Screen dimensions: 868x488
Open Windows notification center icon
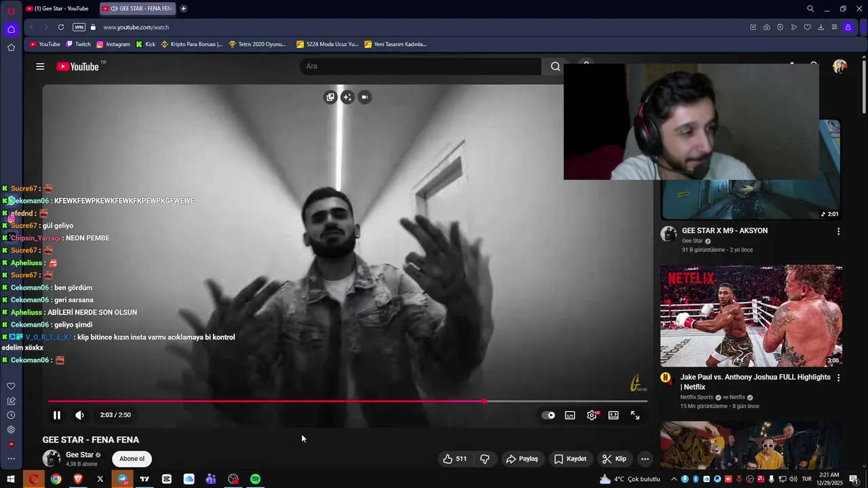[x=854, y=479]
